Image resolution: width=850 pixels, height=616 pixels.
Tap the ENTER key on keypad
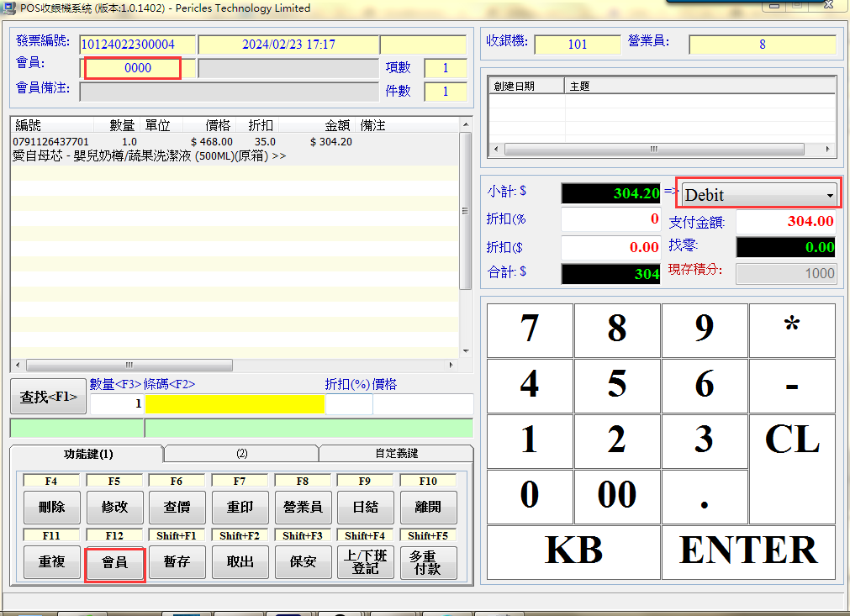click(748, 551)
